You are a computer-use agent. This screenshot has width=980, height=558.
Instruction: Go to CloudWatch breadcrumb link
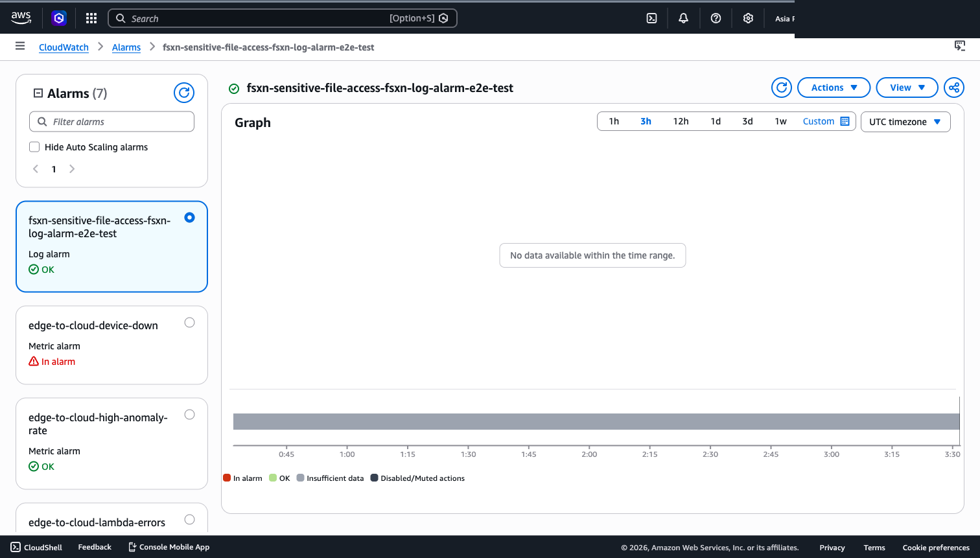(64, 47)
